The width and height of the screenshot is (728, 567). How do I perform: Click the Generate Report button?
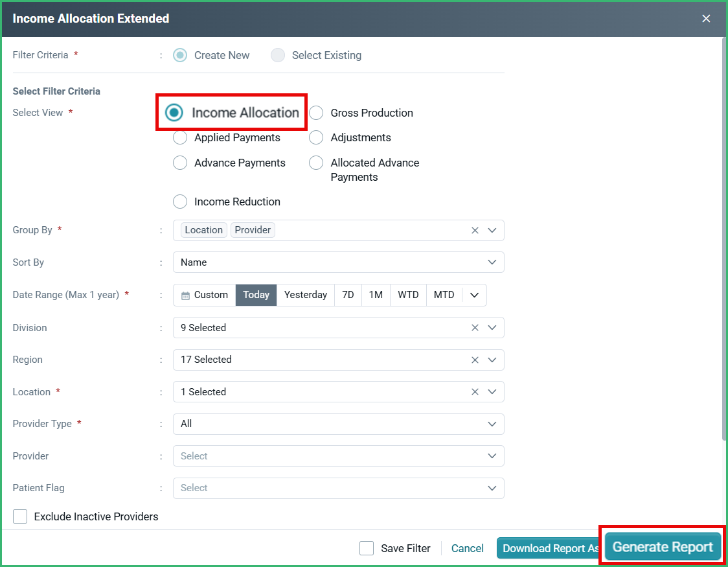pyautogui.click(x=663, y=547)
